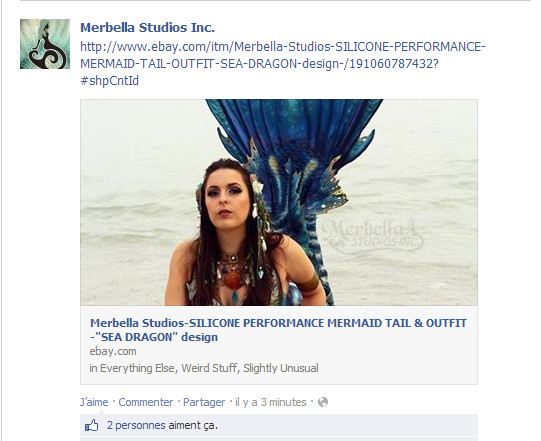Click the globe public-audience icon
This screenshot has height=441, width=541.
click(x=323, y=402)
